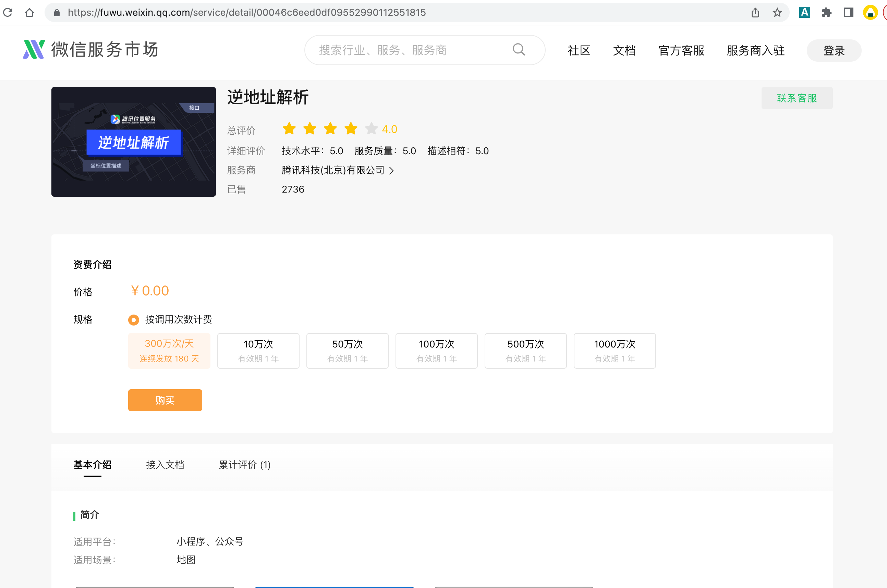Expand the 腾讯科技(北京)有限公司 provider chevron

(x=391, y=171)
